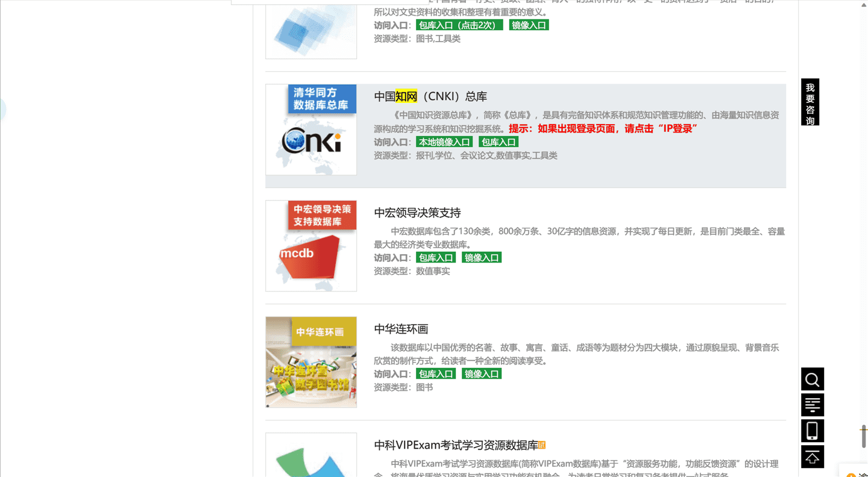Viewport: 868px width, 477px height.
Task: Open 包库入口 for 中宏领导决策支持
Action: [436, 258]
